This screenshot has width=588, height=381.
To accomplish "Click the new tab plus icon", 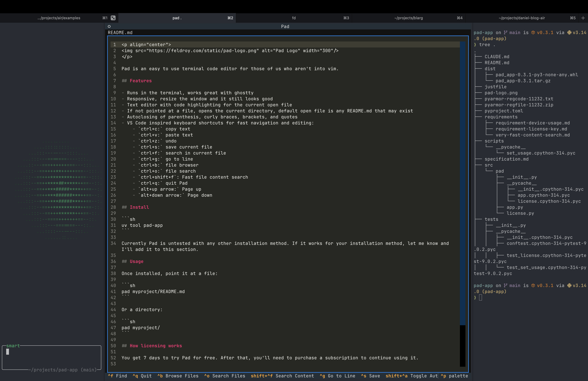I will [x=583, y=18].
